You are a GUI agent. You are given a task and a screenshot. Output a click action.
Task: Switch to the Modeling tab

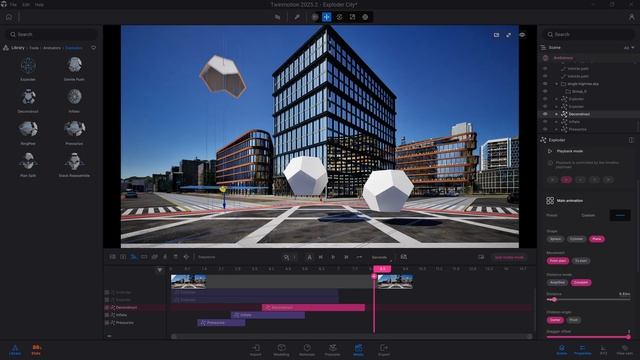click(x=281, y=350)
